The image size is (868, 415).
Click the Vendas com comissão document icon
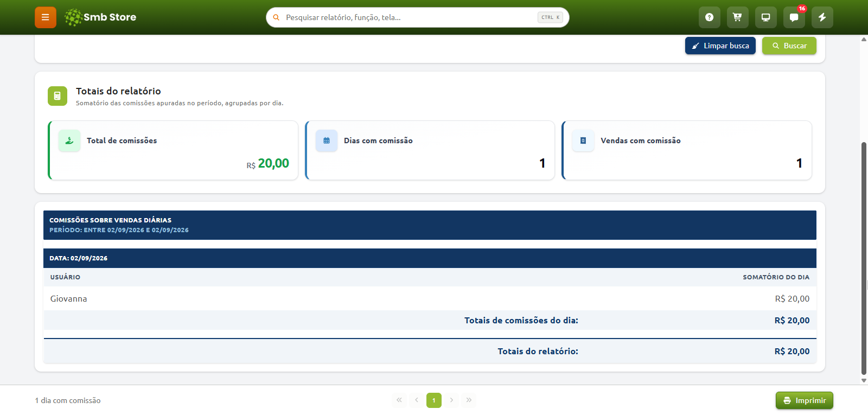click(x=583, y=141)
